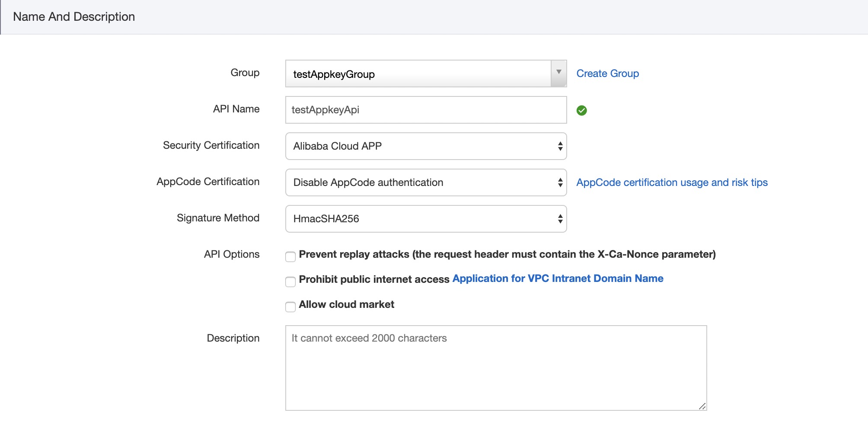The width and height of the screenshot is (868, 435).
Task: Click the Prevent replay attacks label text
Action: point(507,254)
